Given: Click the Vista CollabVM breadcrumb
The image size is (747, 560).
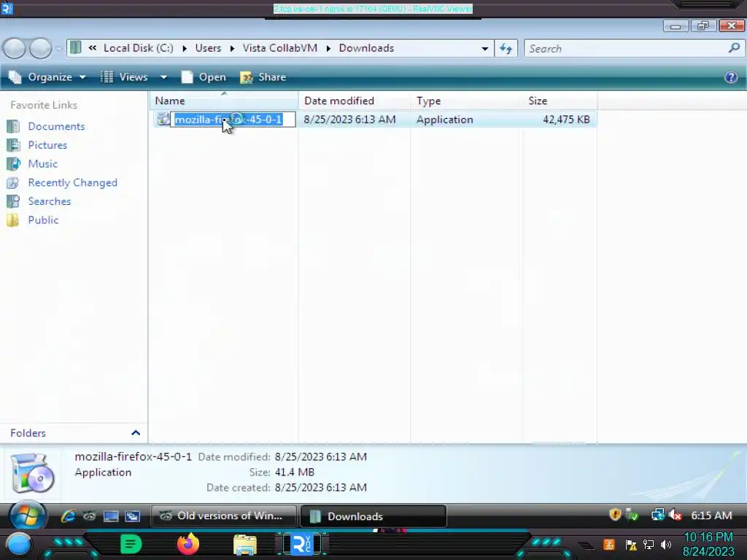Looking at the screenshot, I should [x=279, y=48].
